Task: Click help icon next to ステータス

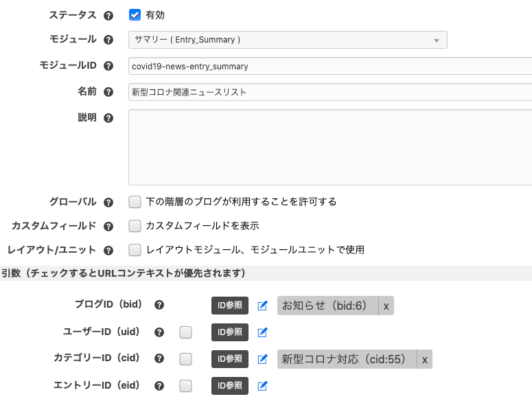Action: [108, 15]
